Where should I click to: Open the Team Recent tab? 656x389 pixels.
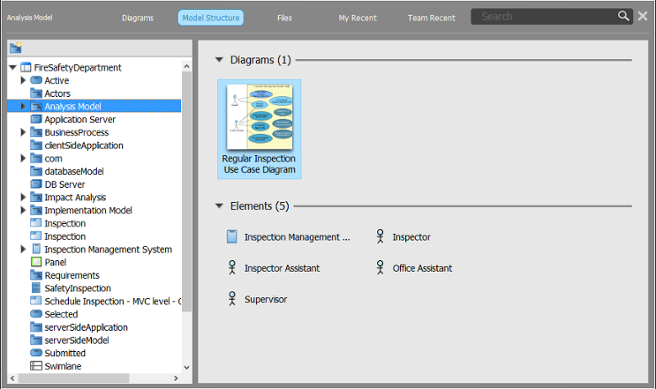(x=431, y=18)
